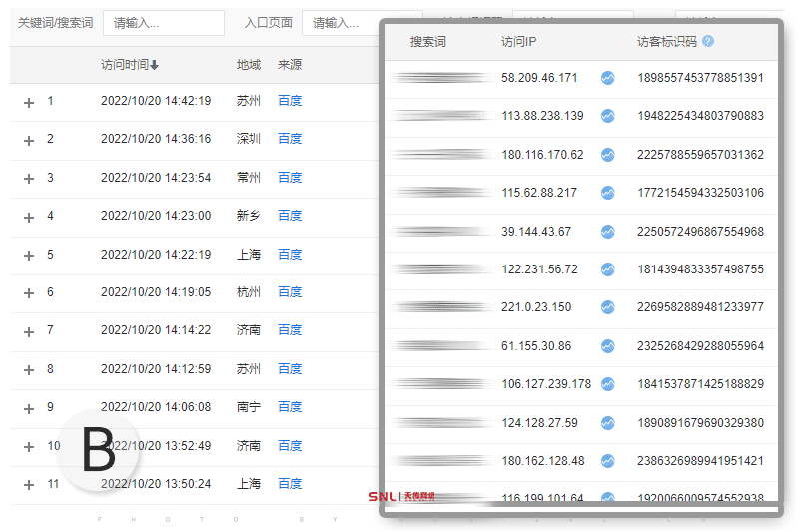Expand visit row 3 from 常州

click(29, 179)
